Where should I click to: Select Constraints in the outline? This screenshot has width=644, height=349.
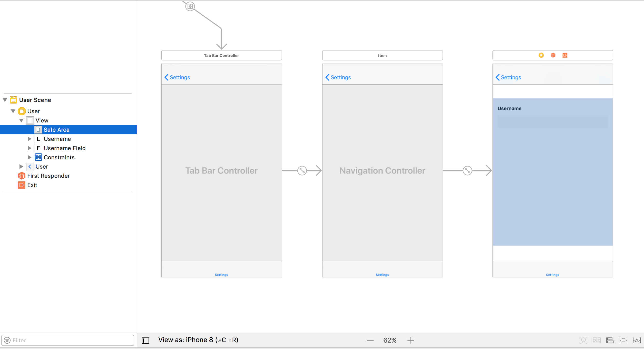pyautogui.click(x=59, y=157)
